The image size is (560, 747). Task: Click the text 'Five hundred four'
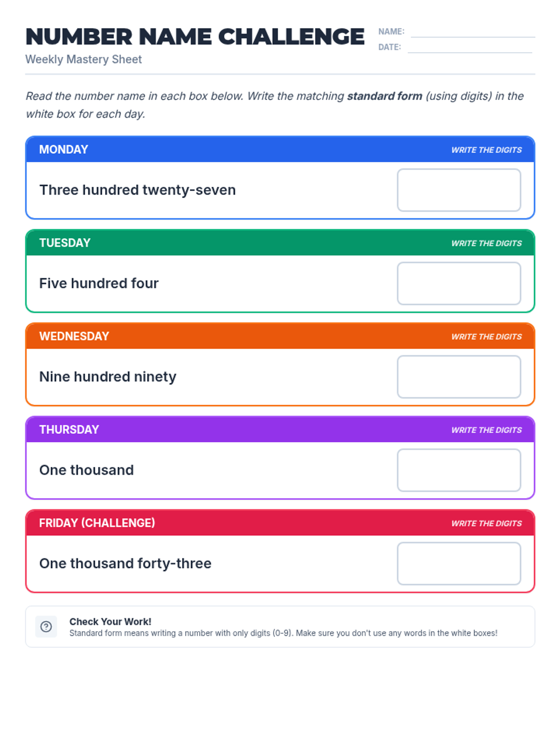(x=99, y=283)
